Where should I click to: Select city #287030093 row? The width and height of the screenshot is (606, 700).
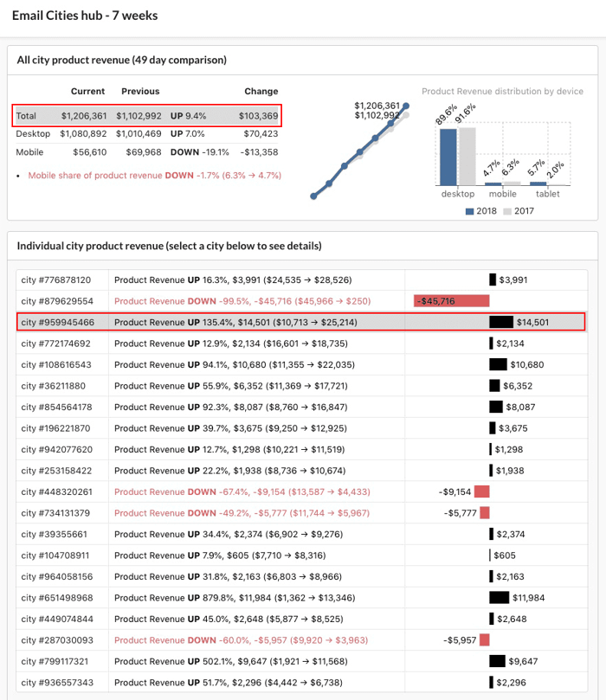point(302,640)
